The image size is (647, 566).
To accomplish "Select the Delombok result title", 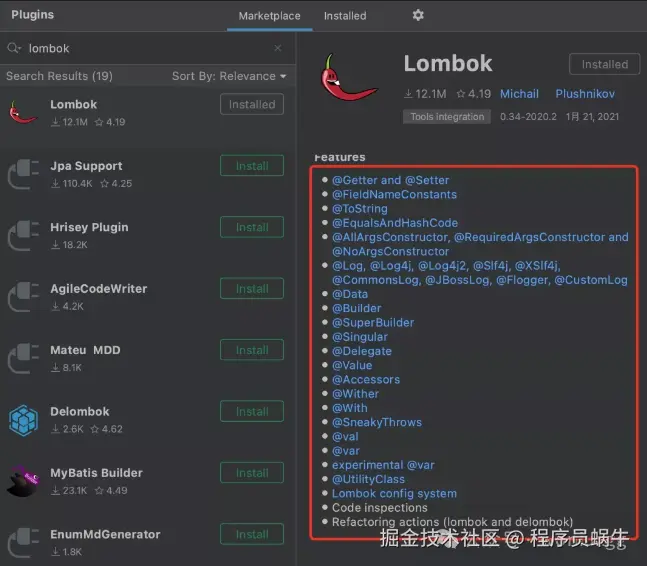I will (80, 412).
